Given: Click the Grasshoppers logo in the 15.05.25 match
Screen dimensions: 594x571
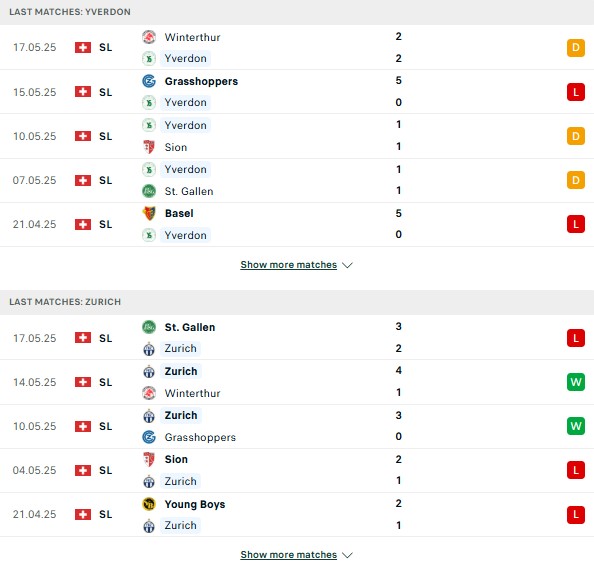Looking at the screenshot, I should (x=149, y=81).
